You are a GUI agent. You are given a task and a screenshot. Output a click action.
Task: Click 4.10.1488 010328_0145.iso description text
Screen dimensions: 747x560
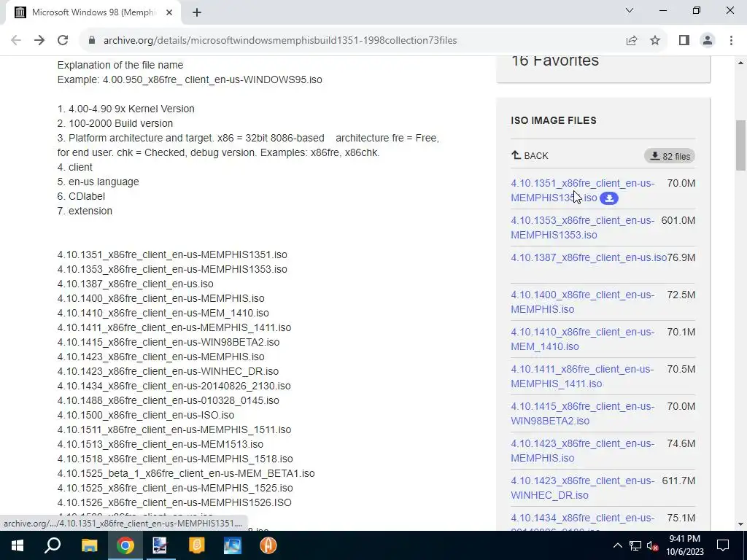coord(169,400)
